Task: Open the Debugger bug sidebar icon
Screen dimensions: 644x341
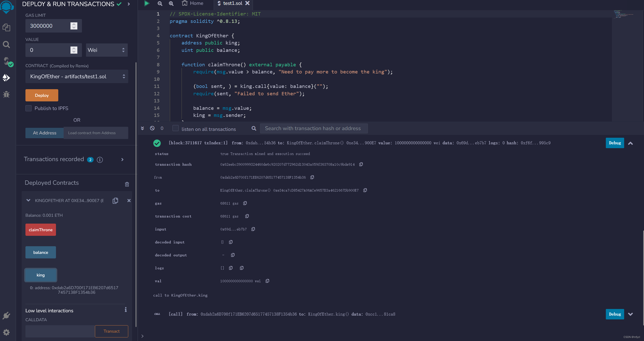Action: (6, 95)
